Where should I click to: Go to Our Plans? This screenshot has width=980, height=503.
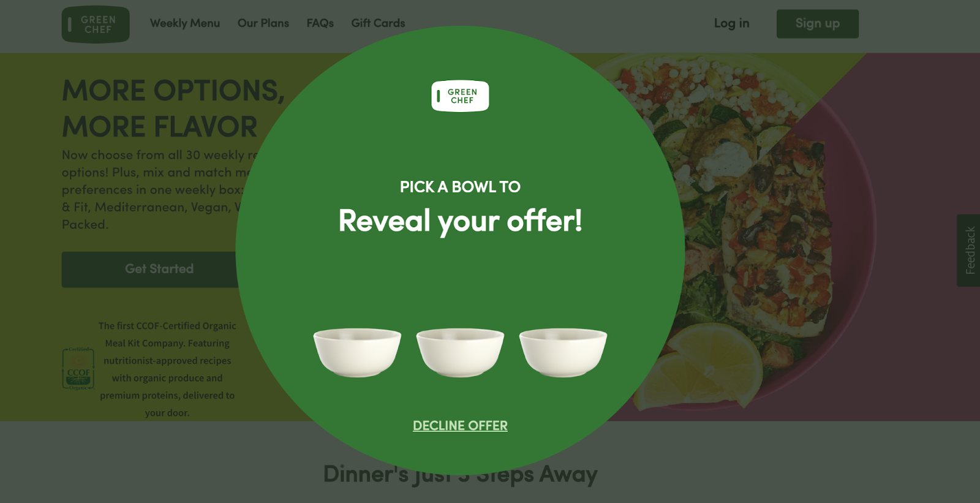[263, 23]
